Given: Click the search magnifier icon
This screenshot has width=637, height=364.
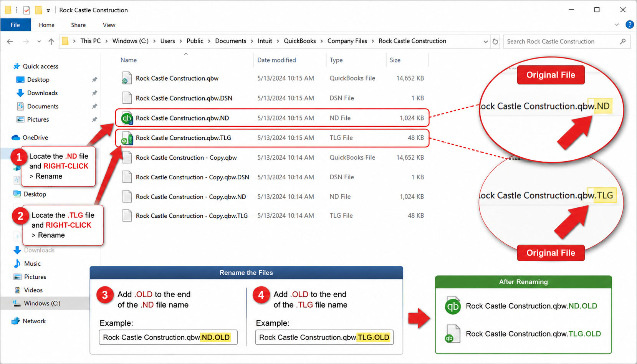Looking at the screenshot, I should tap(622, 41).
